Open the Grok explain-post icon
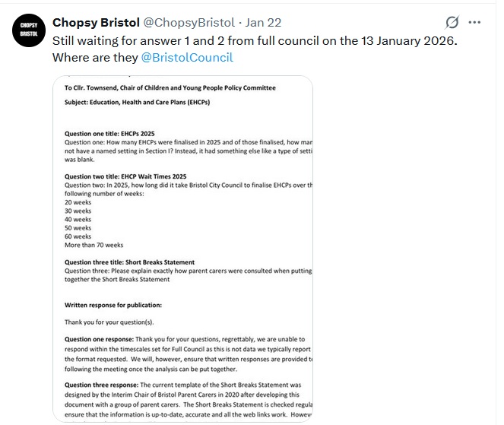Viewport: 504px width, 425px height. 452,22
